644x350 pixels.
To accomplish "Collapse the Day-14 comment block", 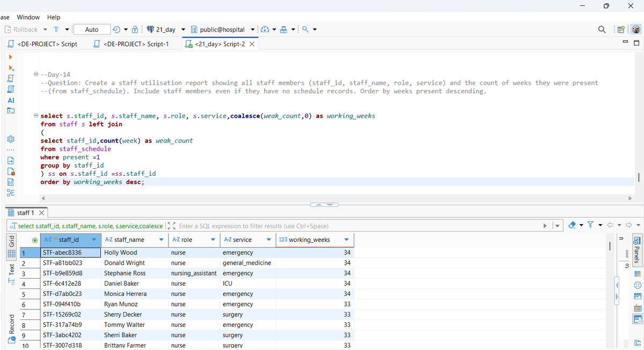I will 35,74.
